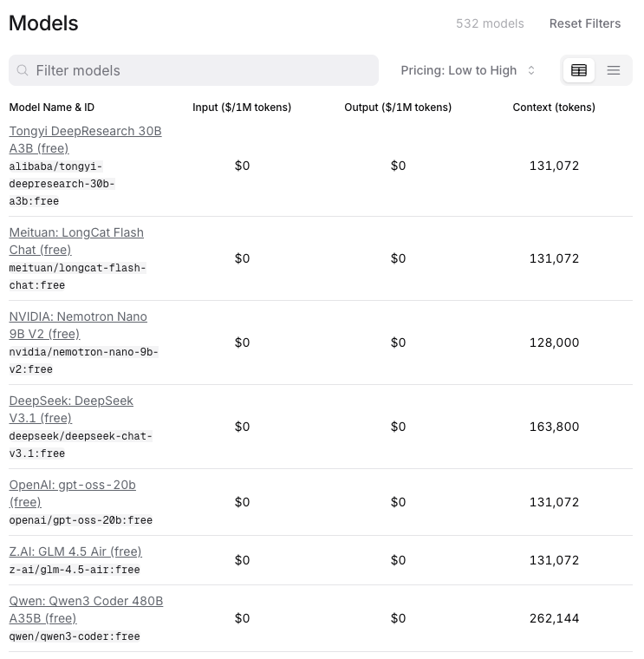Click context value 131,072 in gpt-oss-20b row

(554, 502)
